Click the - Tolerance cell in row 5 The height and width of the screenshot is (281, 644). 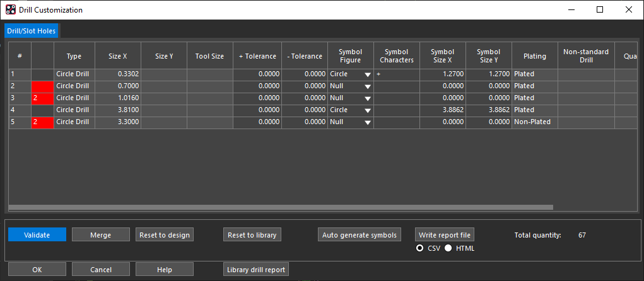[x=305, y=122]
